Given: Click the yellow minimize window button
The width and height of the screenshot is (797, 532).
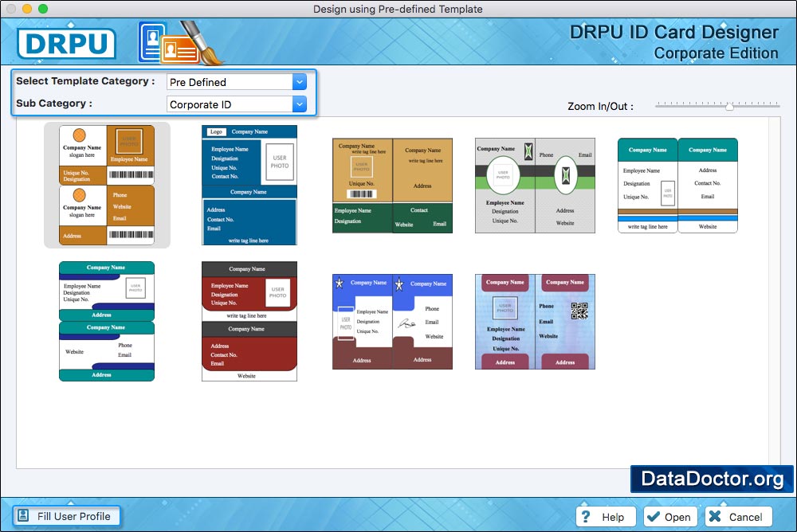Looking at the screenshot, I should (x=27, y=9).
